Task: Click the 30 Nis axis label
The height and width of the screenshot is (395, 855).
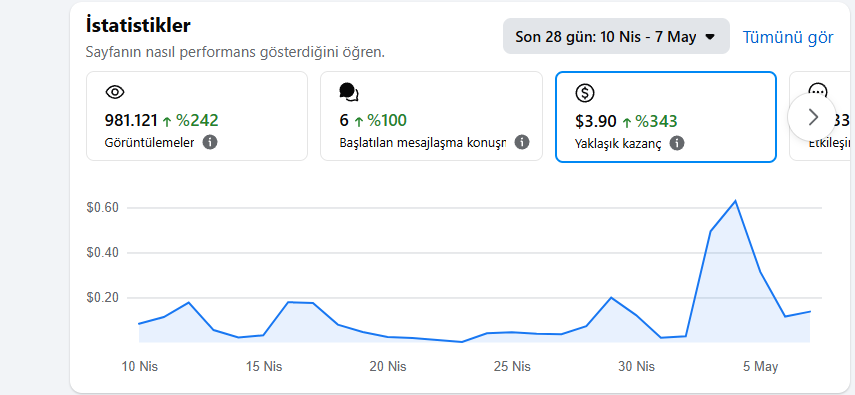Action: point(636,367)
